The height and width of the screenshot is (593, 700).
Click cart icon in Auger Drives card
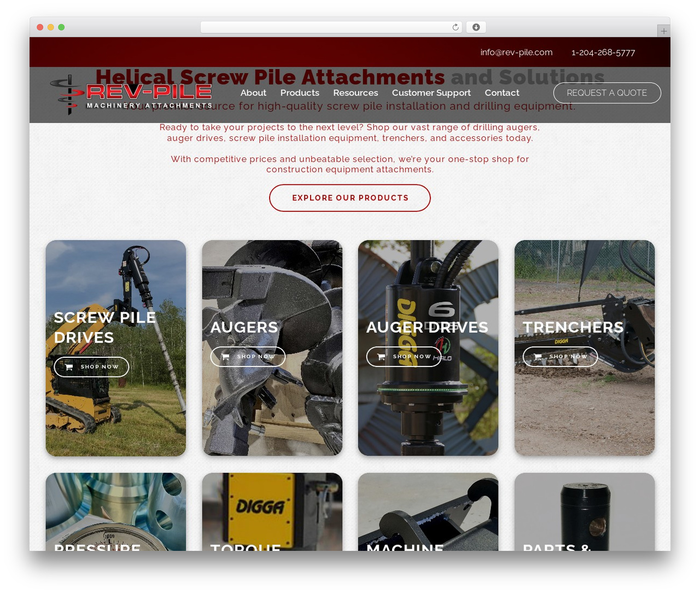click(382, 357)
